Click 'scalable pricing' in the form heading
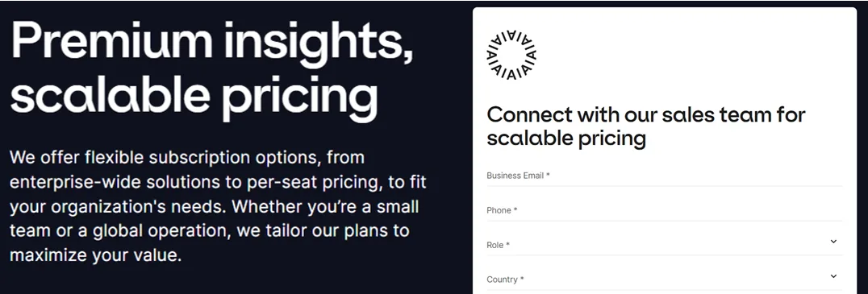This screenshot has height=294, width=868. [x=566, y=139]
